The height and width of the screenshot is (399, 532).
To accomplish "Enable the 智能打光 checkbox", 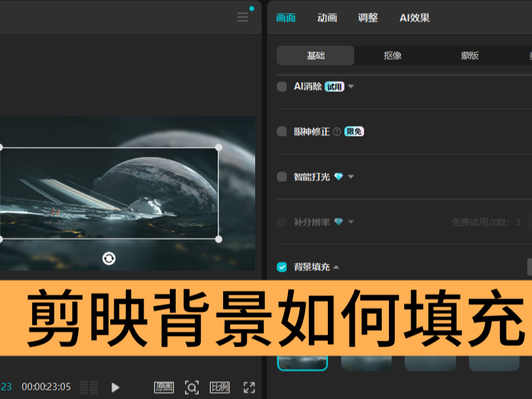I will pyautogui.click(x=282, y=177).
